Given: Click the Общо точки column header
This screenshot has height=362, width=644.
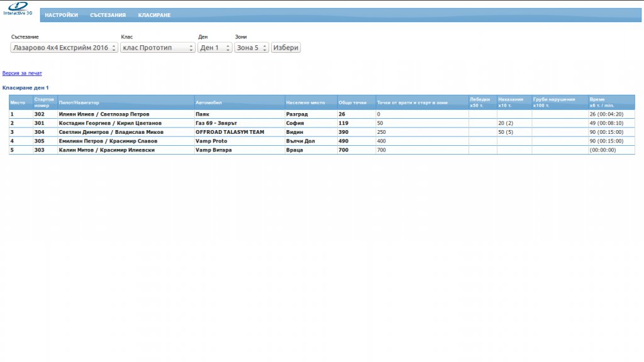Looking at the screenshot, I should [352, 102].
